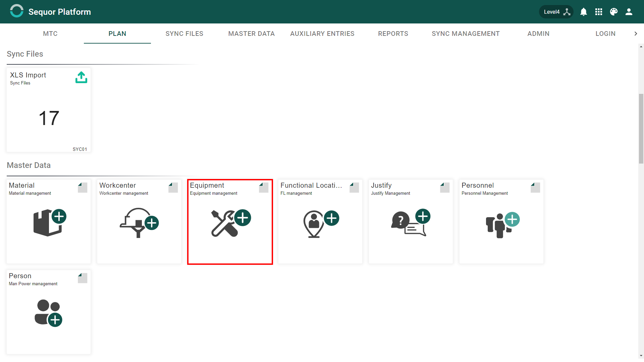Click the Sync Files section heading
Viewport: 644px width, 362px height.
[25, 54]
